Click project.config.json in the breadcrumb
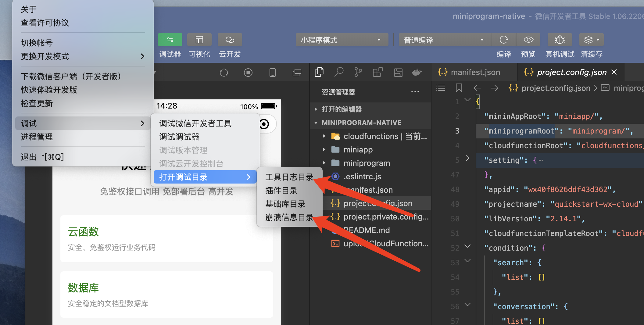 556,88
